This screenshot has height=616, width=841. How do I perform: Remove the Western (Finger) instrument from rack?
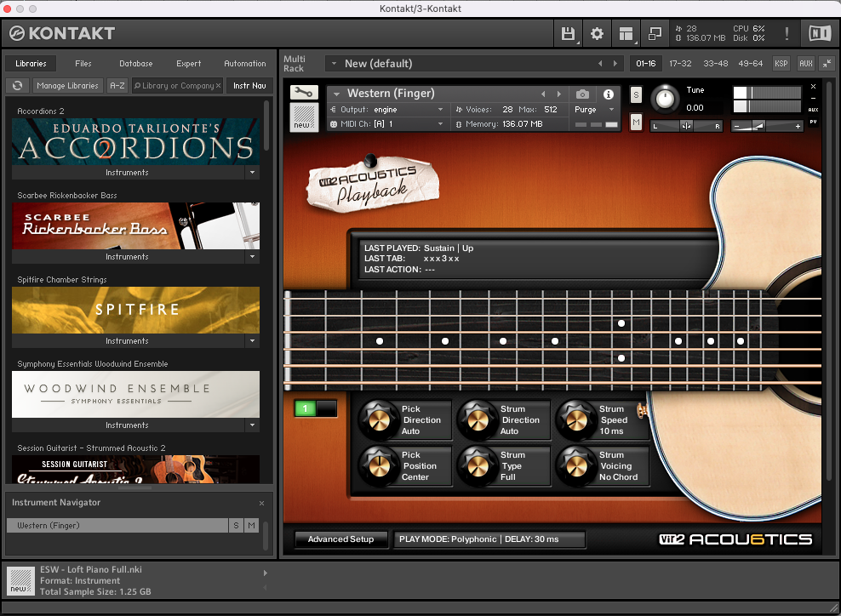(813, 86)
